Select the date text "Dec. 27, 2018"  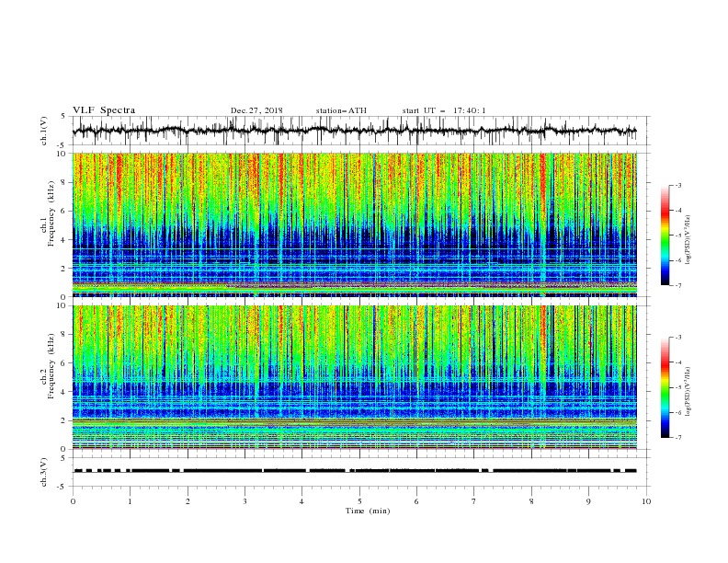256,110
